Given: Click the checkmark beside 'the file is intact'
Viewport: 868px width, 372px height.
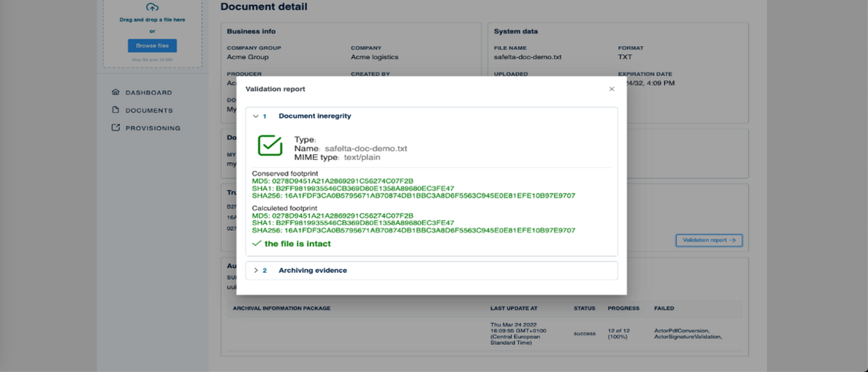Looking at the screenshot, I should point(256,243).
